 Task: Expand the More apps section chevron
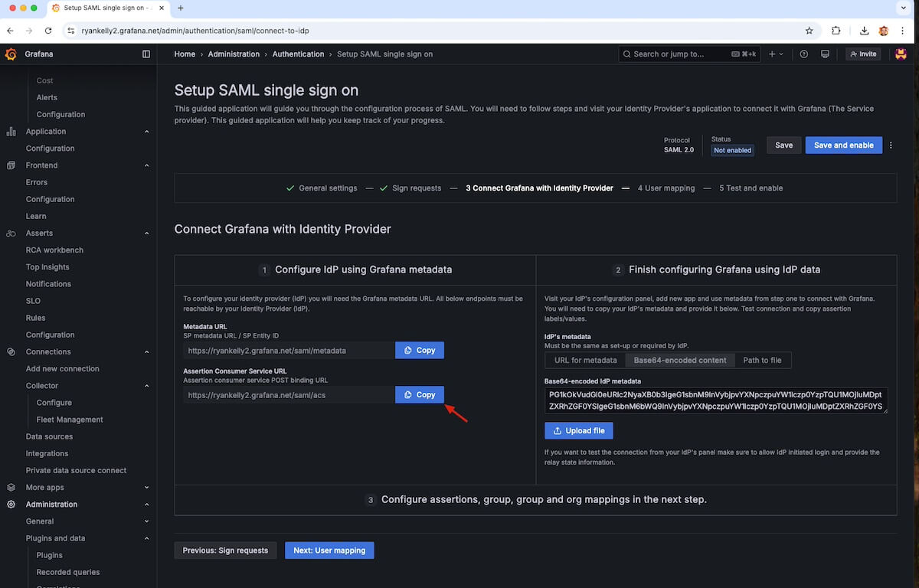pyautogui.click(x=146, y=487)
